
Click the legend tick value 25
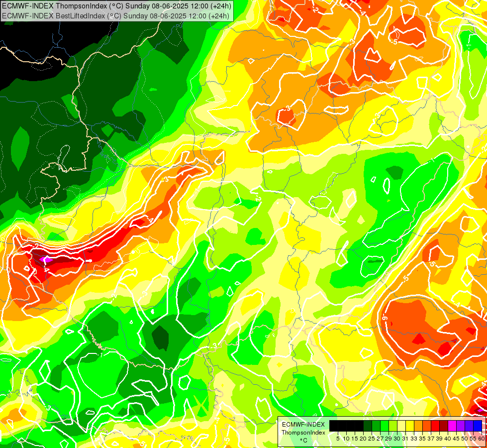(372, 439)
